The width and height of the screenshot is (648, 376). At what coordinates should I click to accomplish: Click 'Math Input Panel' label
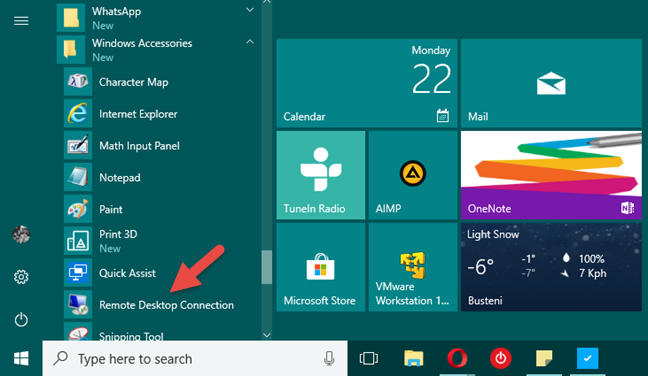tap(139, 146)
